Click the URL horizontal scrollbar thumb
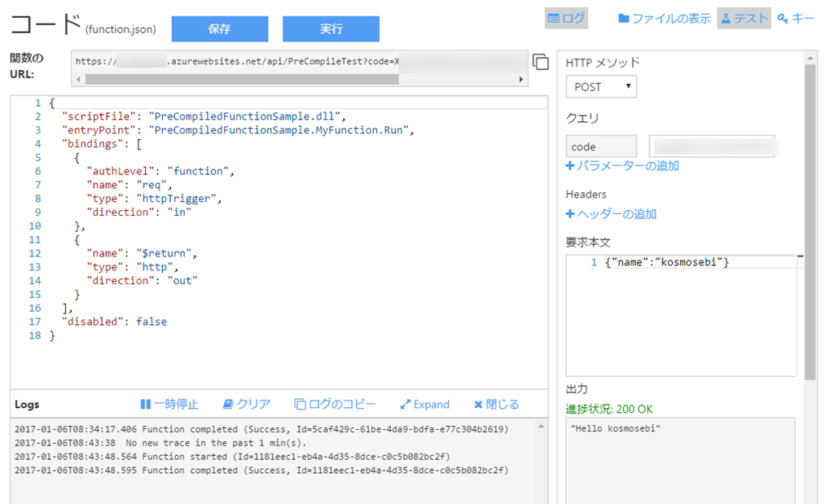This screenshot has height=504, width=834. click(242, 79)
